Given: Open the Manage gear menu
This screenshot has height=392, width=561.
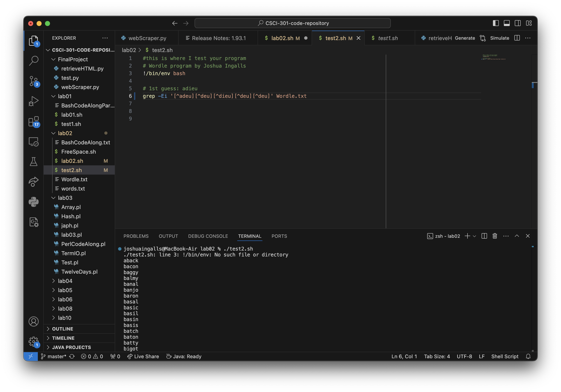Looking at the screenshot, I should point(33,341).
